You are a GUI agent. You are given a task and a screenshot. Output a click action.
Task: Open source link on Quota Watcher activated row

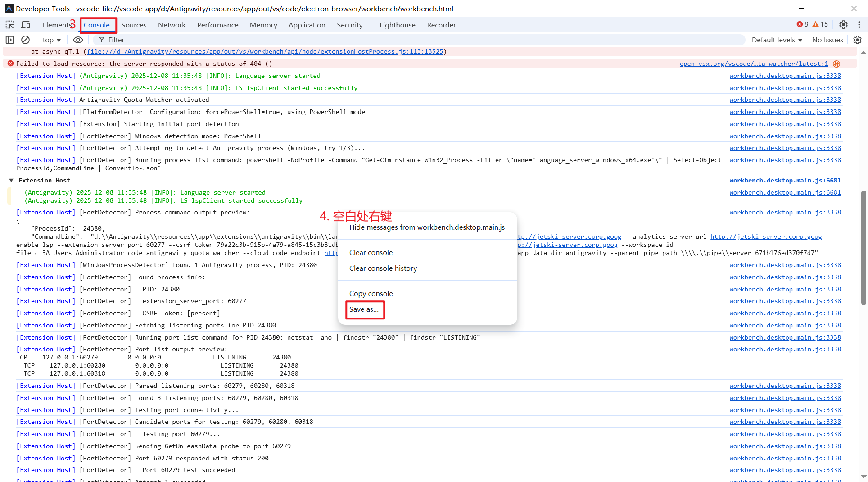[785, 100]
